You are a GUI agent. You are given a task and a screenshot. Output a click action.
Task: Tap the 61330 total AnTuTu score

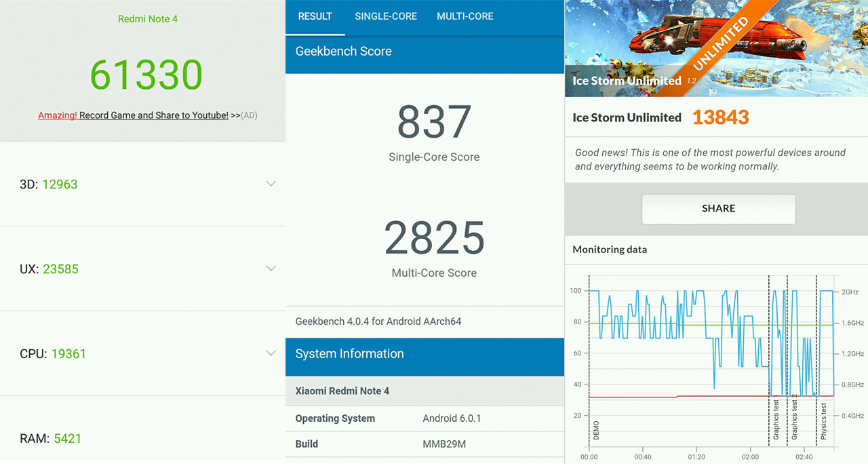click(146, 75)
